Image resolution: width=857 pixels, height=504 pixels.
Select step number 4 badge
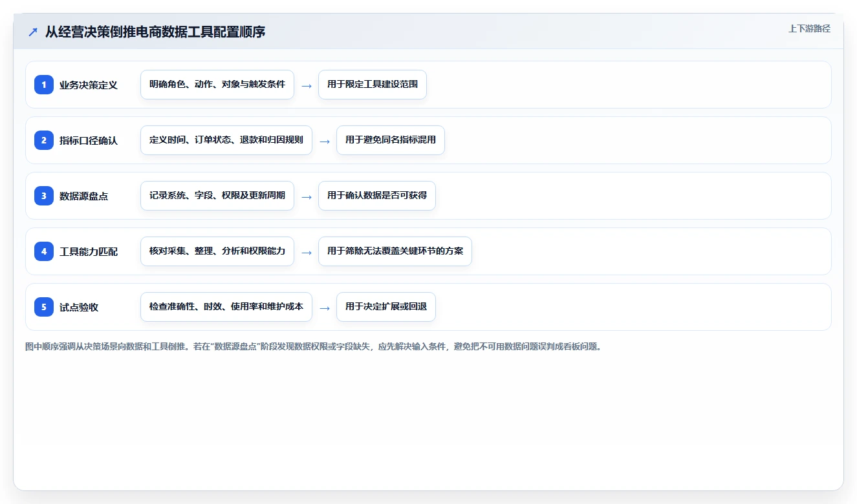tap(44, 251)
